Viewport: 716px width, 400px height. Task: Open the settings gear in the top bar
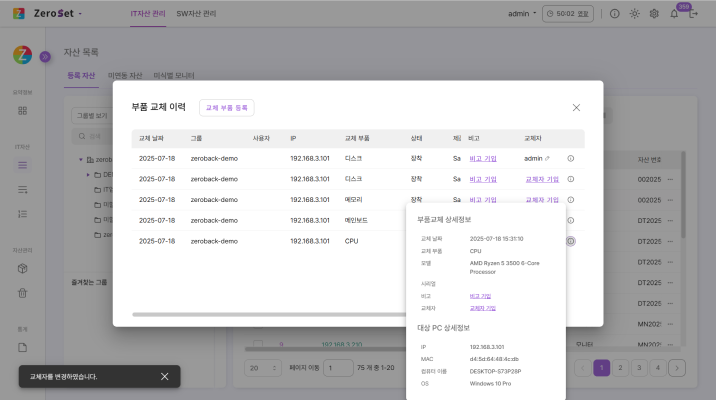pos(654,14)
